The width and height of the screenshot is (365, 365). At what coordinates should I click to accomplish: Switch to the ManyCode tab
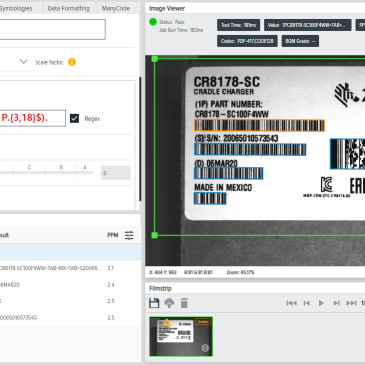pyautogui.click(x=116, y=8)
